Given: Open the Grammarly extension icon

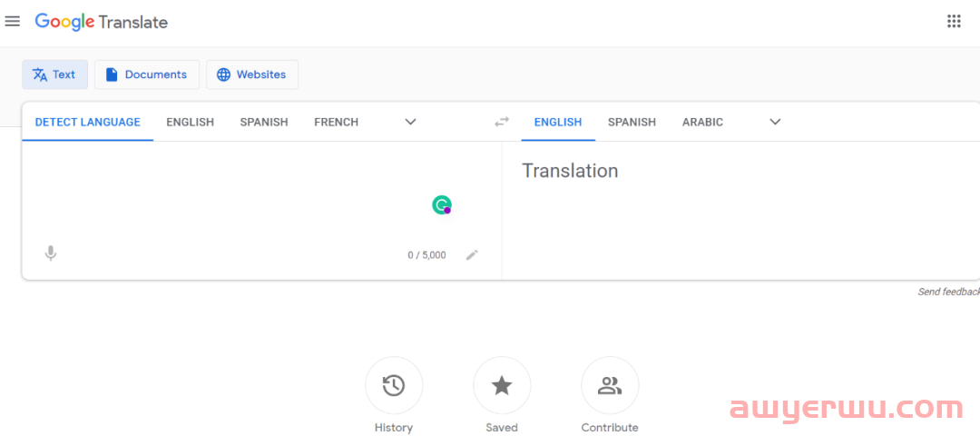Looking at the screenshot, I should tap(442, 205).
